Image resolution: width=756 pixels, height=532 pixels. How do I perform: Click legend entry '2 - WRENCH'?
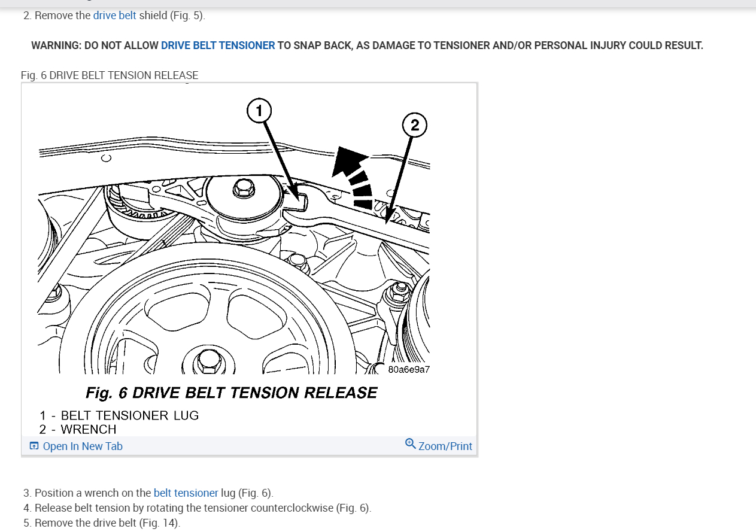pyautogui.click(x=78, y=429)
